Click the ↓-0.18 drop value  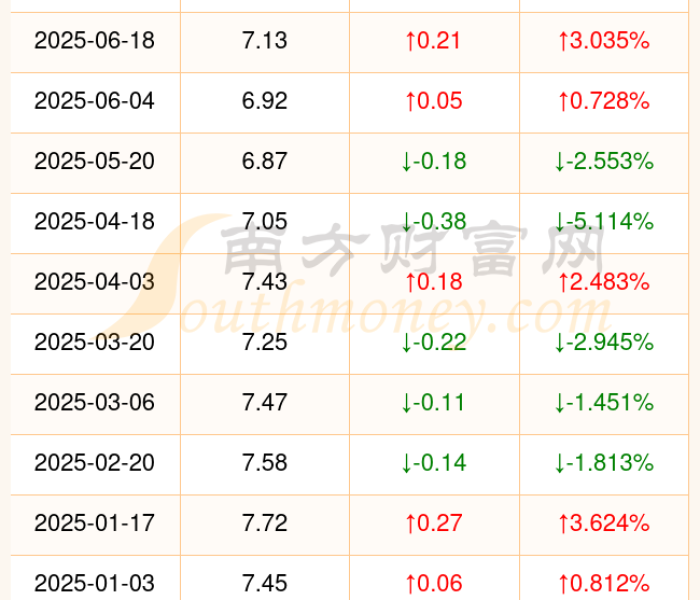pos(434,161)
